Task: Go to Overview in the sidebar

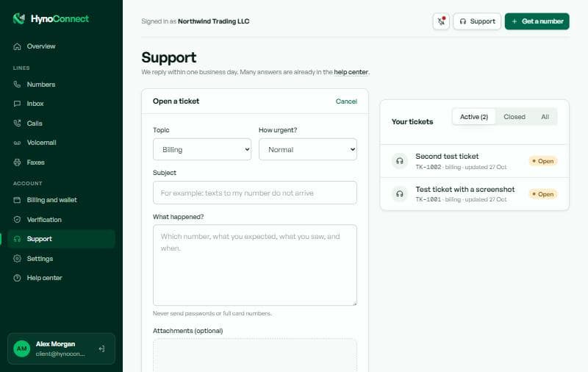Action: tap(61, 46)
